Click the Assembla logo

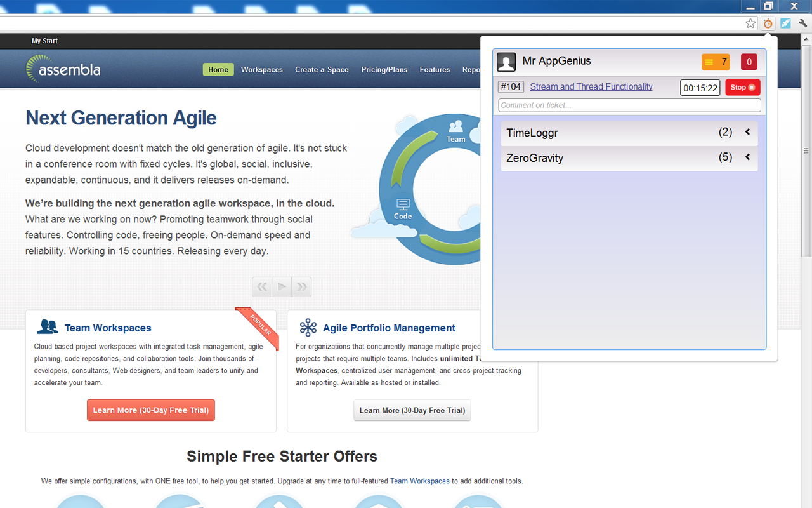click(63, 69)
